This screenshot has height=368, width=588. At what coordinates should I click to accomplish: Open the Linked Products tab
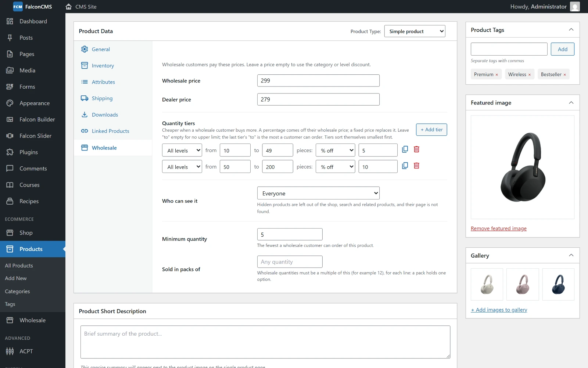pyautogui.click(x=113, y=131)
